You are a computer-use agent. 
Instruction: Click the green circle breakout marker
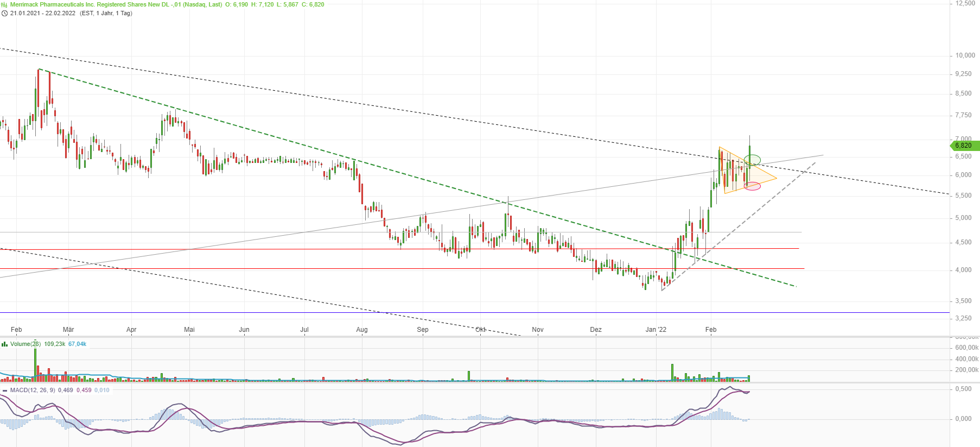[x=752, y=160]
